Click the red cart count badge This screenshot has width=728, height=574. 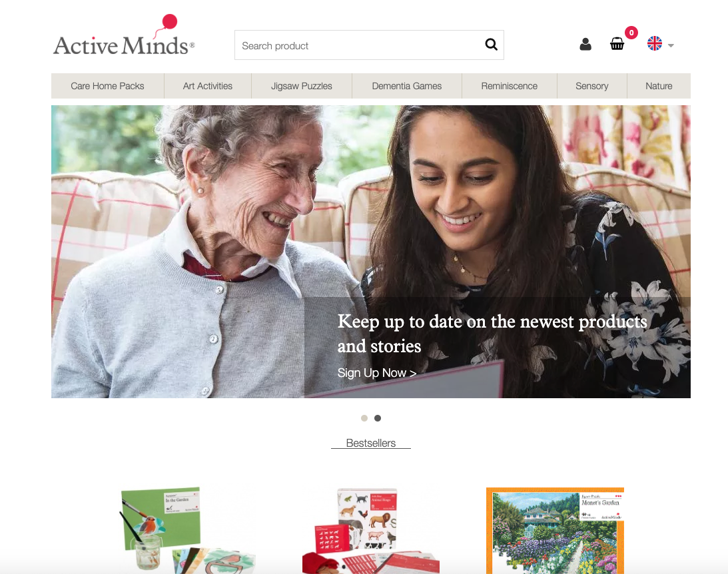tap(631, 33)
